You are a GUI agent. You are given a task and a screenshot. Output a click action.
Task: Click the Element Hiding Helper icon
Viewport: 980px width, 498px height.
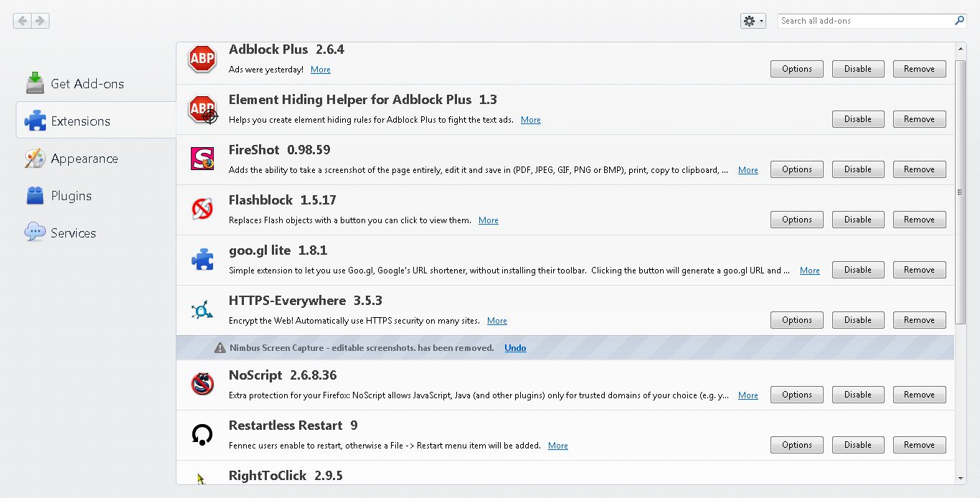[x=202, y=110]
